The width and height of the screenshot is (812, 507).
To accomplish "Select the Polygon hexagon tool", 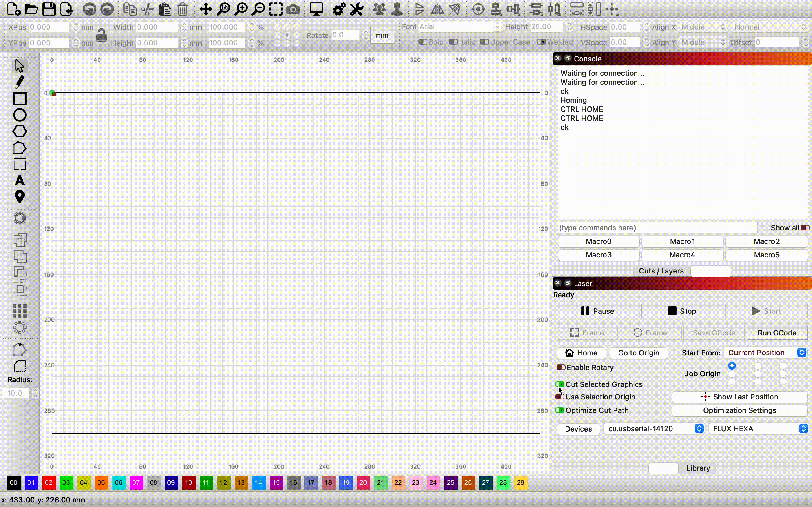I will 19,132.
